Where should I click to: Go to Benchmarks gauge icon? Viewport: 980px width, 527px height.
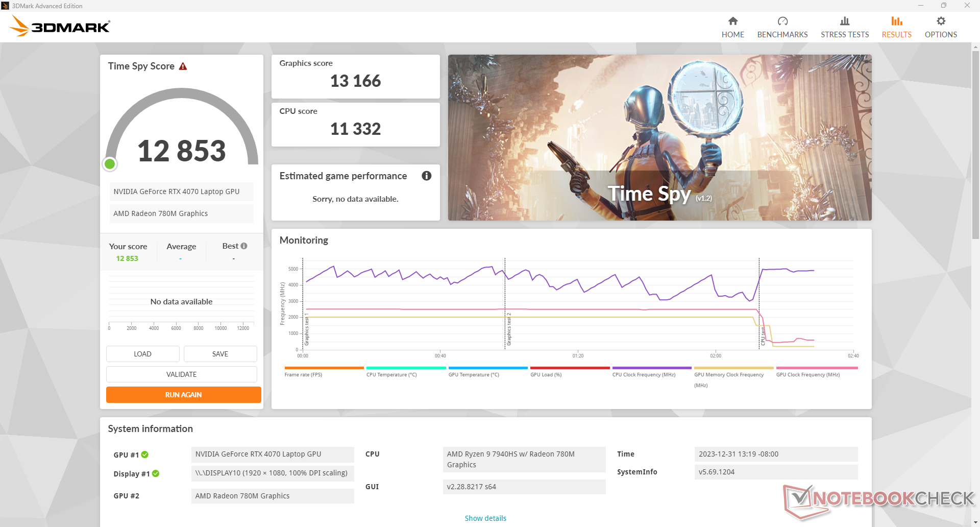point(782,21)
